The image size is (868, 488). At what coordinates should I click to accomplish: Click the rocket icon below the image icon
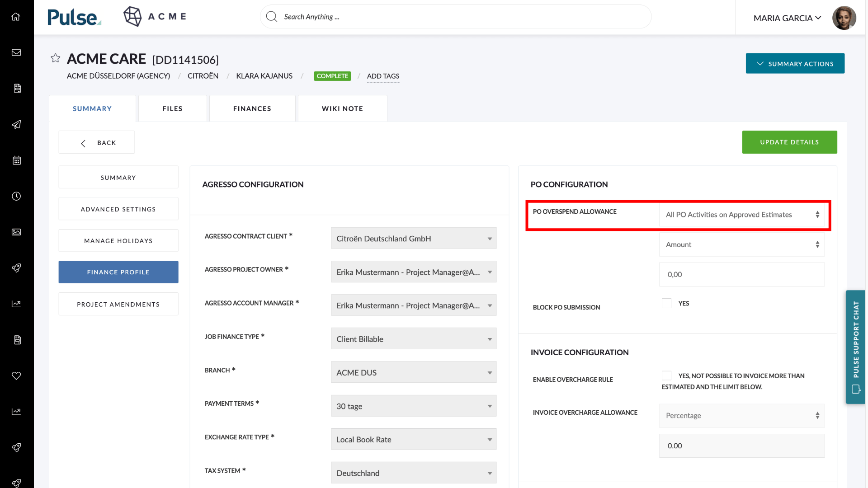point(16,268)
